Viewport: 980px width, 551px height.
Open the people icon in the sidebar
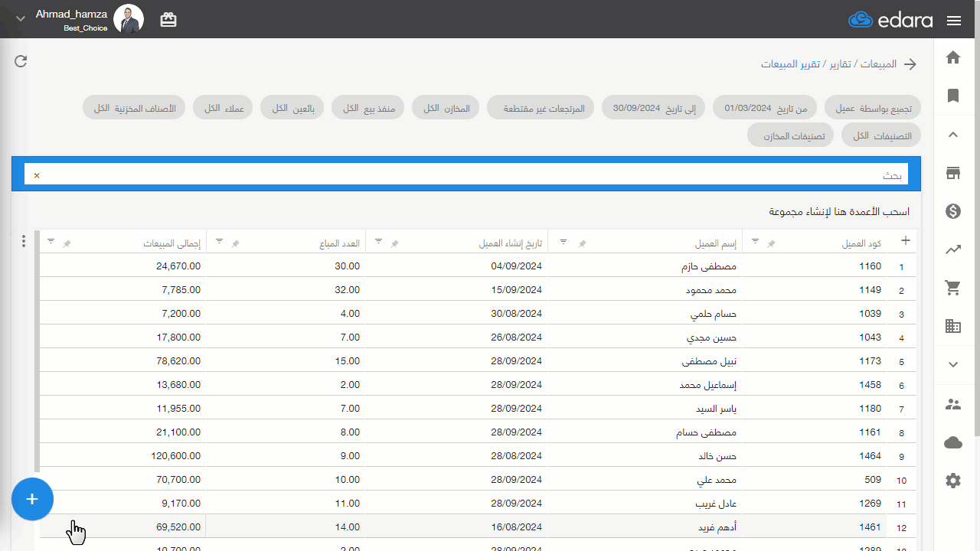[x=953, y=404]
